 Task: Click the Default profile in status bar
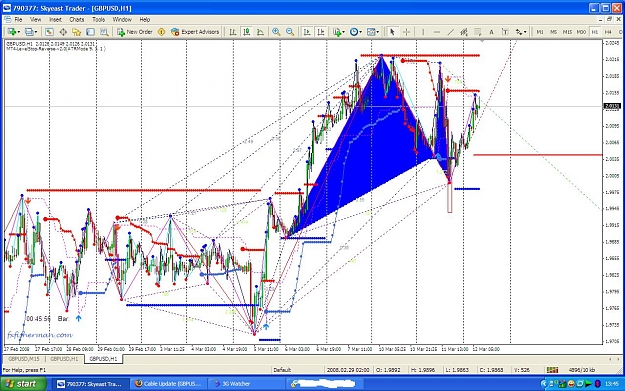click(282, 370)
